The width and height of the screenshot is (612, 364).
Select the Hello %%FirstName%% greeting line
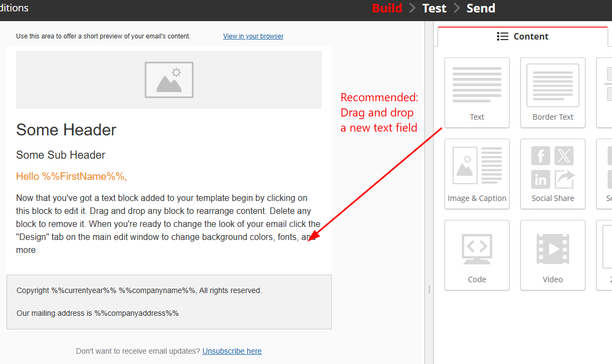(72, 177)
